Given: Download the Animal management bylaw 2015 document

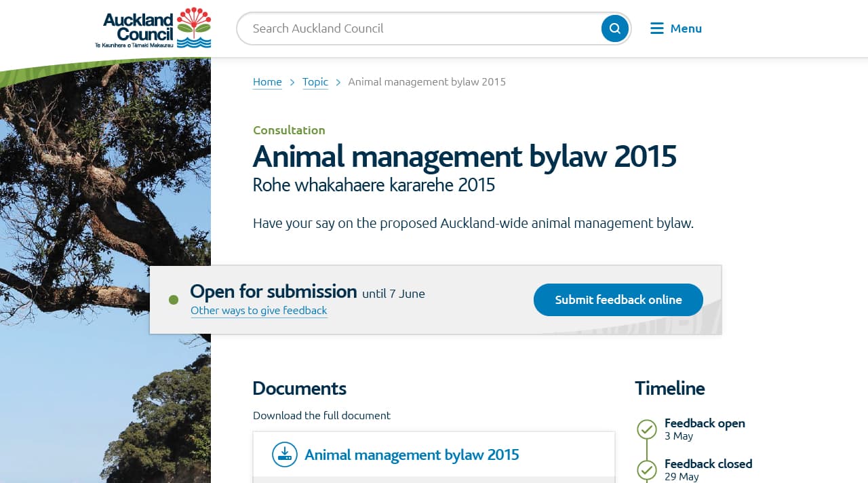Looking at the screenshot, I should tap(412, 455).
